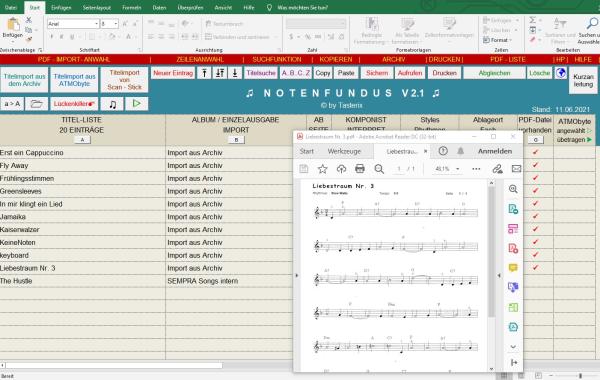Click the globe icon next to Lösche
Image resolution: width=600 pixels, height=380 pixels.
click(561, 73)
